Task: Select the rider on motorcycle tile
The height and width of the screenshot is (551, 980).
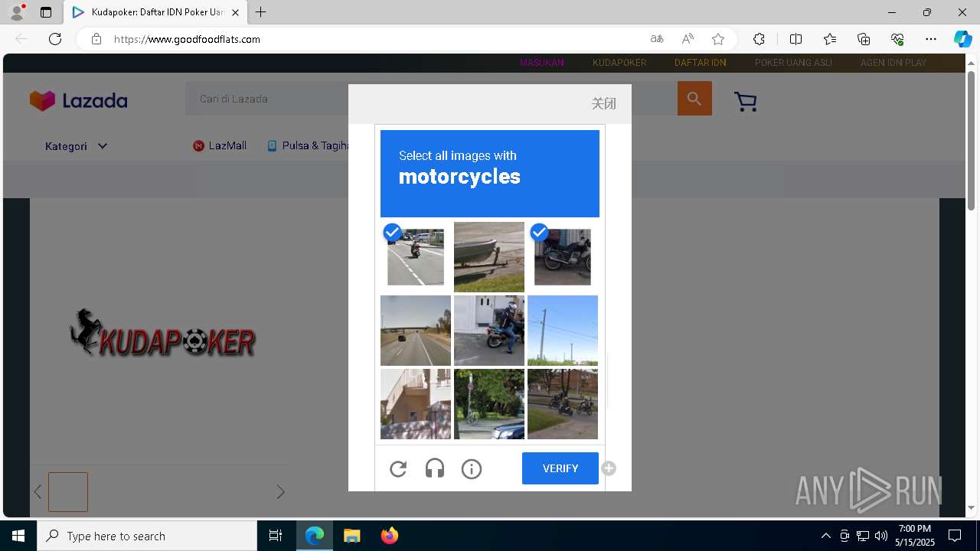Action: tap(489, 331)
